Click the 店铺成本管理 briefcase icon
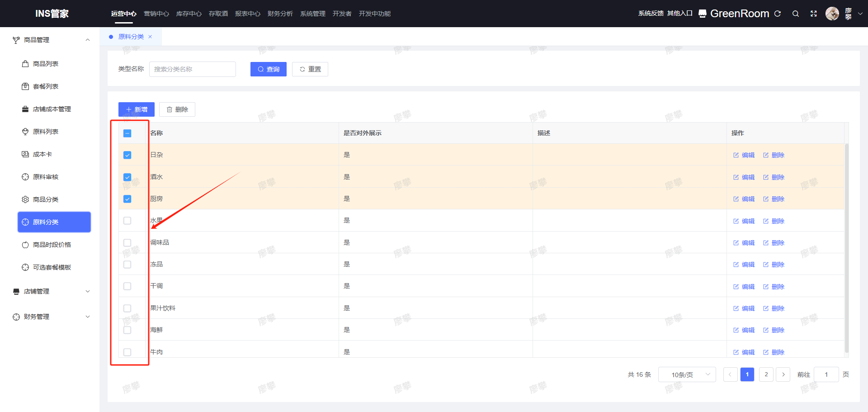This screenshot has height=412, width=868. [25, 109]
